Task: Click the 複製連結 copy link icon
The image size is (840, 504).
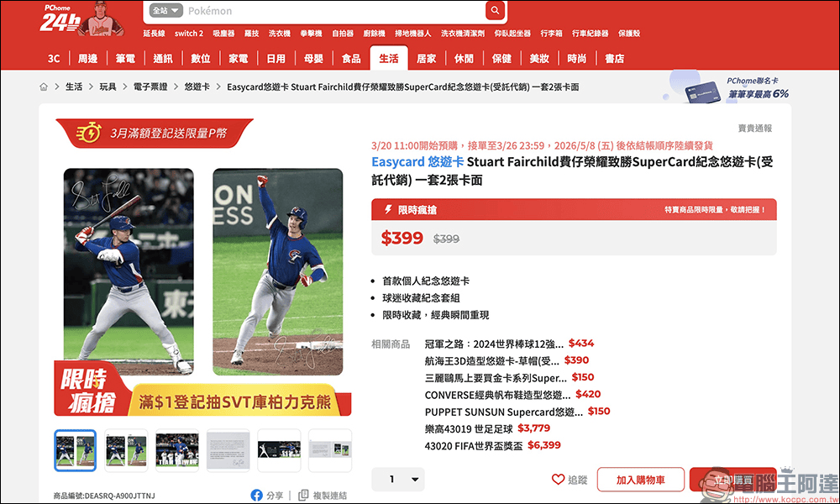Action: click(x=302, y=496)
